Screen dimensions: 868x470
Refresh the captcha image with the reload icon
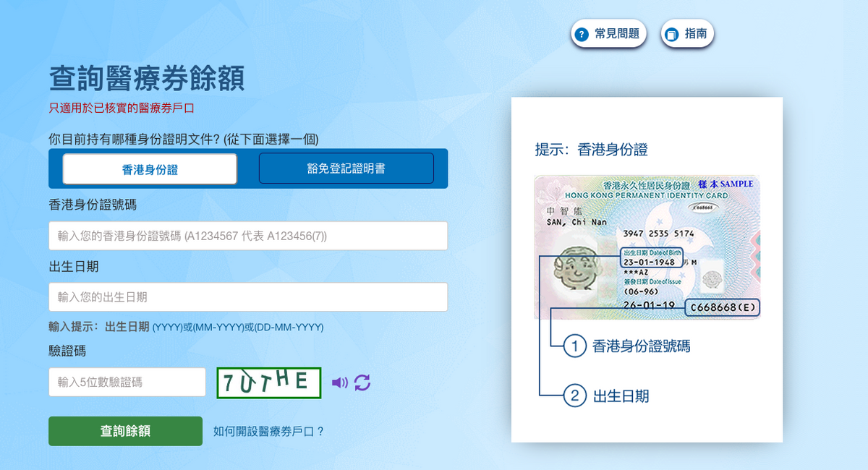click(x=362, y=383)
